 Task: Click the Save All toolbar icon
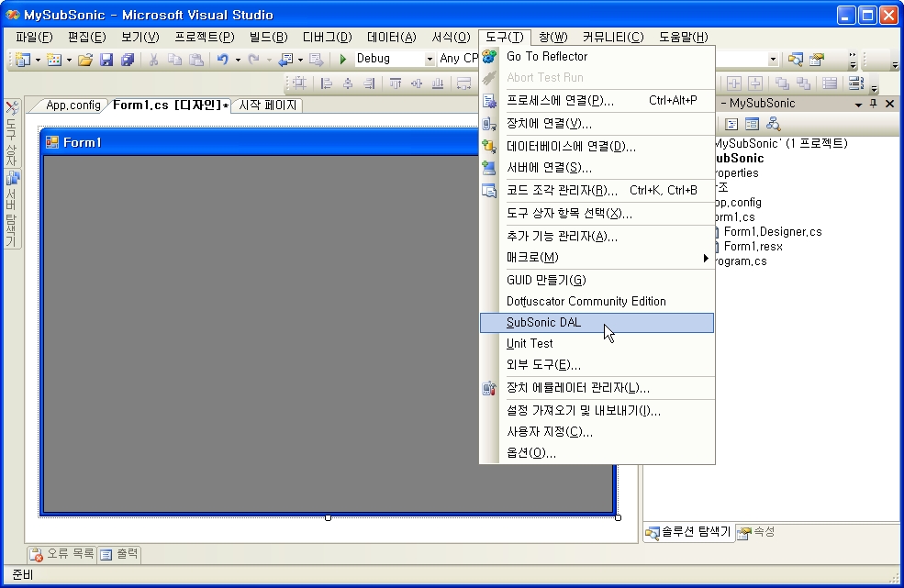[128, 59]
